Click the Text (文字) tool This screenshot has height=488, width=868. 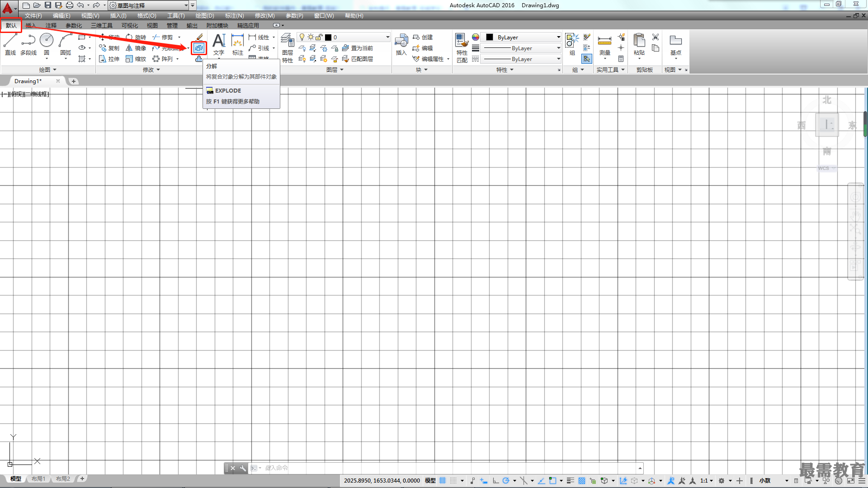point(219,44)
